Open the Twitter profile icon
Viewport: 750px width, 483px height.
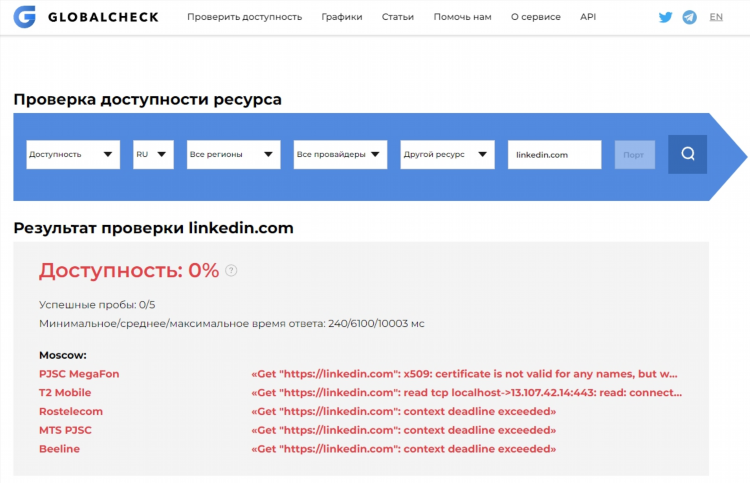coord(665,17)
